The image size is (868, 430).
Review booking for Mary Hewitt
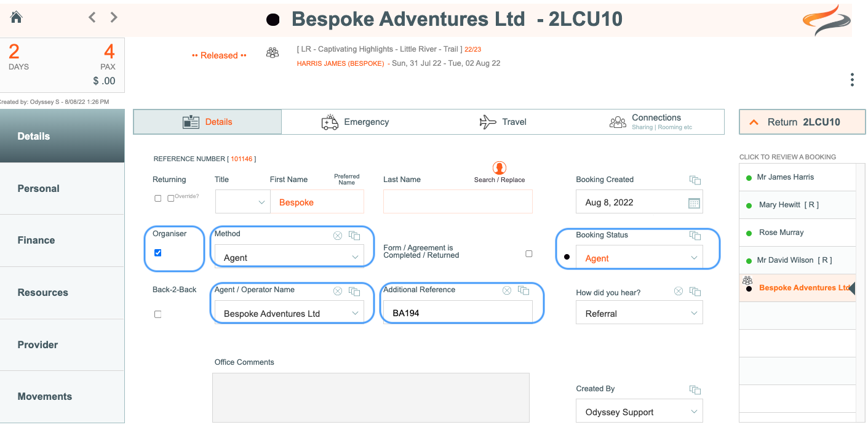point(798,205)
